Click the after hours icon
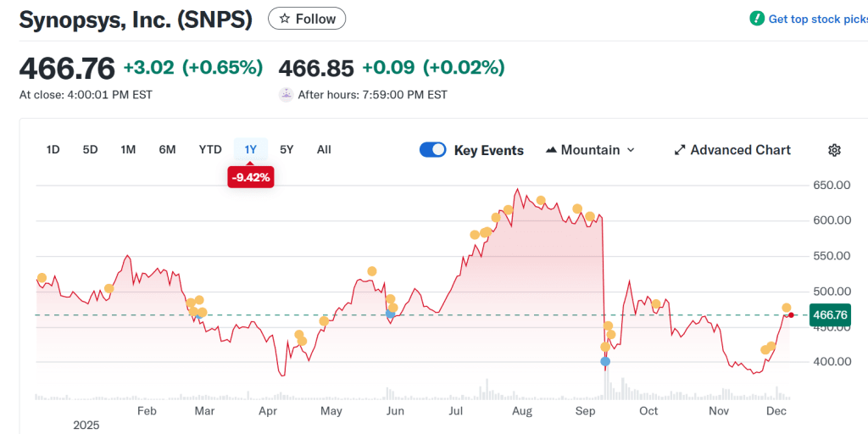The image size is (868, 434). (286, 95)
